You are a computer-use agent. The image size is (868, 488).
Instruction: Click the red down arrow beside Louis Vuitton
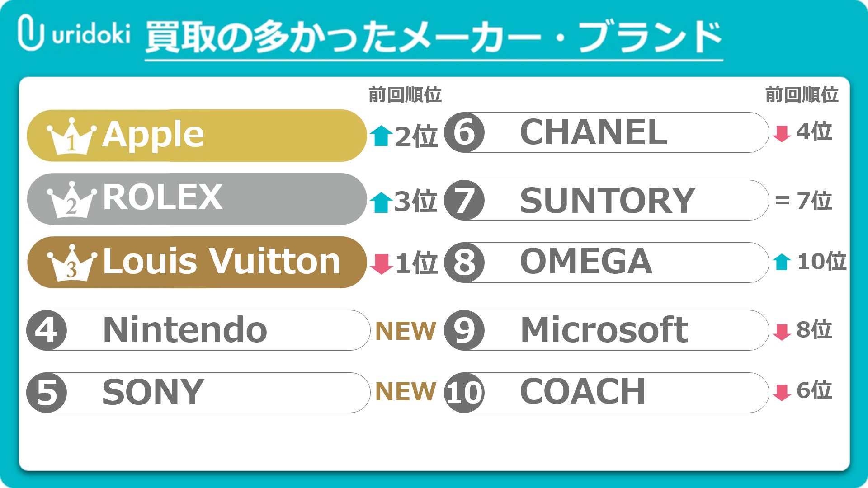click(381, 263)
